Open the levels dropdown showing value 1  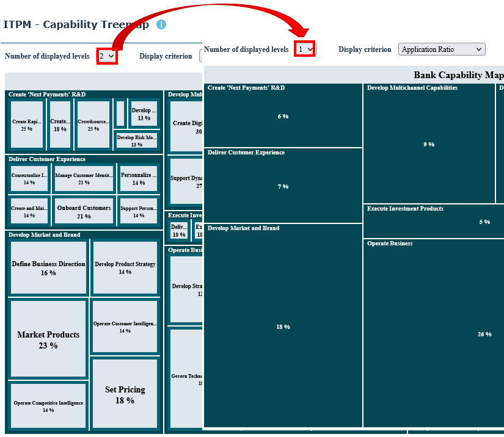tap(305, 49)
